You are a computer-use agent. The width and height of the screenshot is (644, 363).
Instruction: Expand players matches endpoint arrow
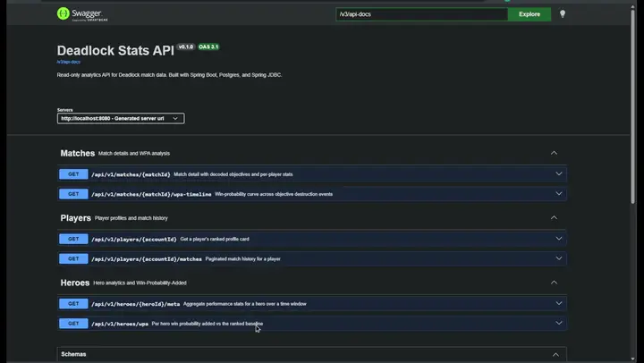[558, 258]
